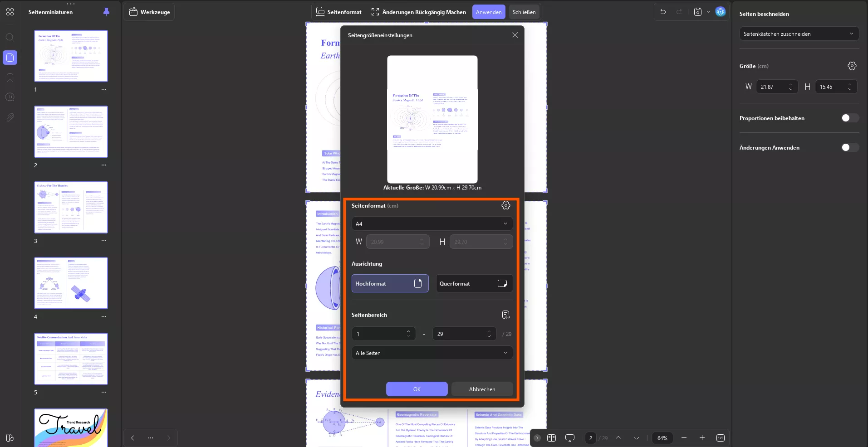Click the Seitenbereich start page field

click(x=383, y=334)
